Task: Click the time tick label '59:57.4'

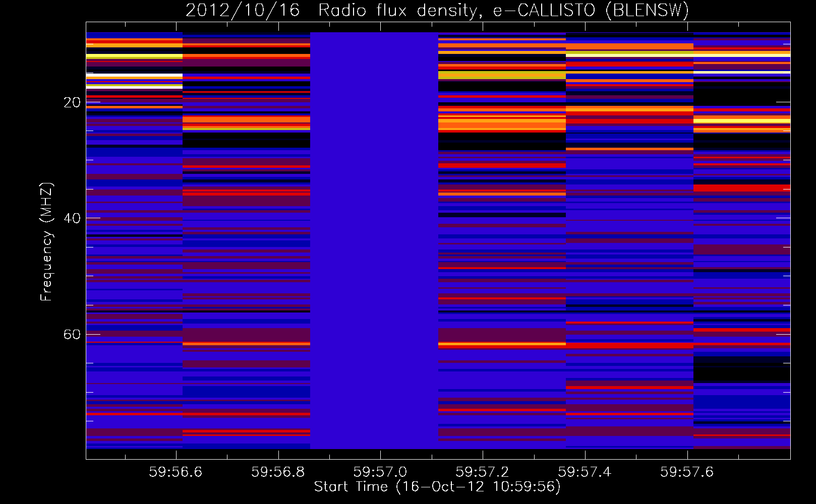Action: point(585,472)
